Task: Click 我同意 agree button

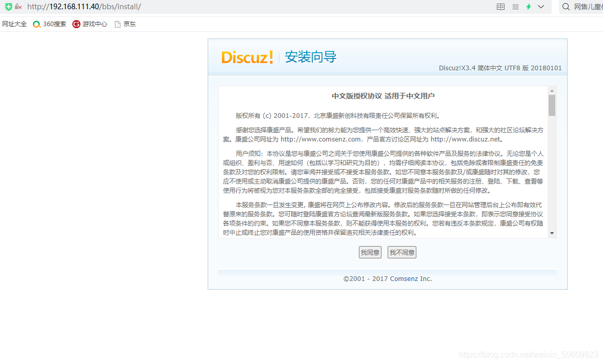Action: coord(370,252)
